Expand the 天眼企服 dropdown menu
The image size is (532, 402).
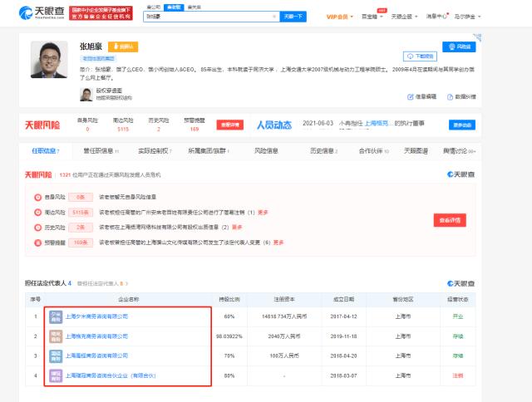click(x=404, y=17)
